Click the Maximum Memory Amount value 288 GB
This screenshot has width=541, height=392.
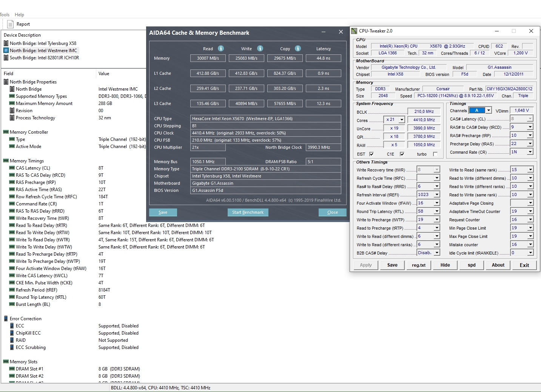point(105,103)
